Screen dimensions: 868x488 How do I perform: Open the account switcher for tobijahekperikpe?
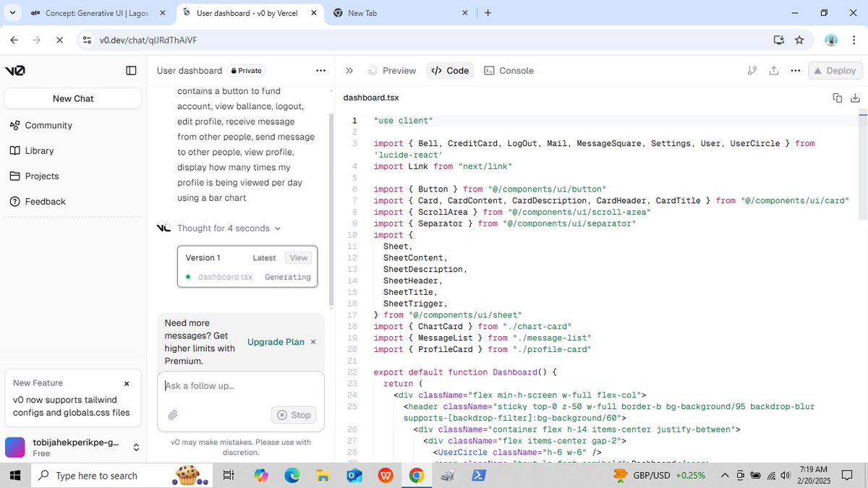tap(72, 448)
